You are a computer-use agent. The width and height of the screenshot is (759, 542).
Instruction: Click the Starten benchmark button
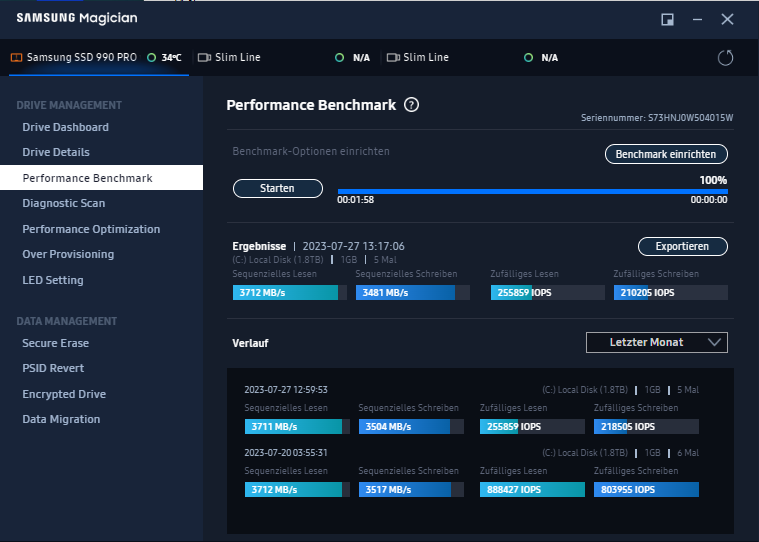click(278, 188)
